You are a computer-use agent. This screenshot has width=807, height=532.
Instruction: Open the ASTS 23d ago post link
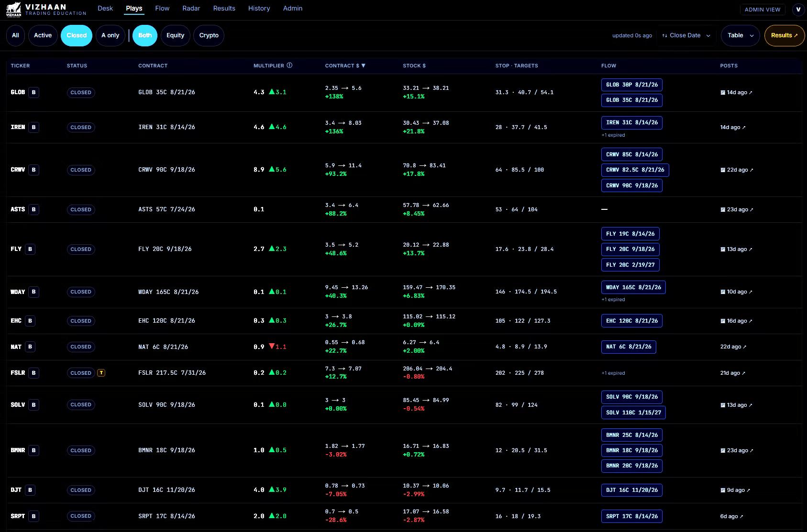click(x=737, y=209)
